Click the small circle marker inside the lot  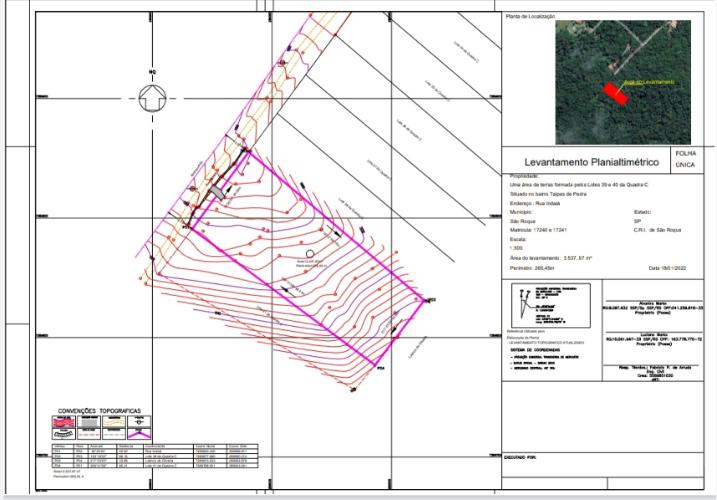point(311,253)
